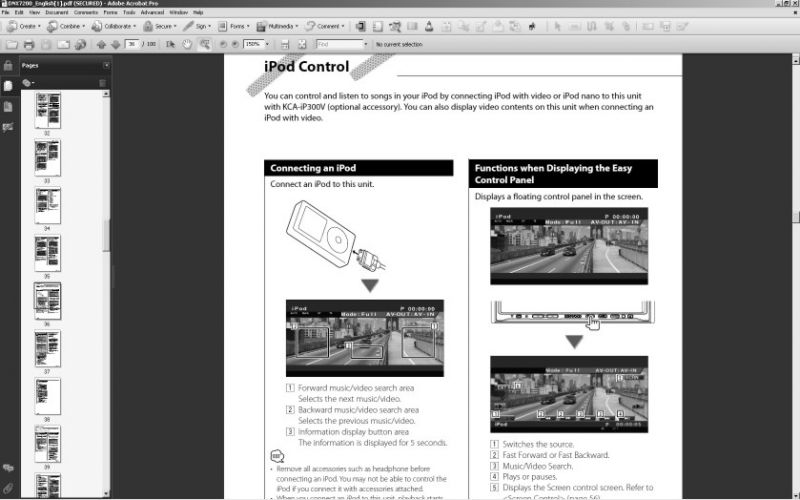Open the View menu

pyautogui.click(x=34, y=12)
